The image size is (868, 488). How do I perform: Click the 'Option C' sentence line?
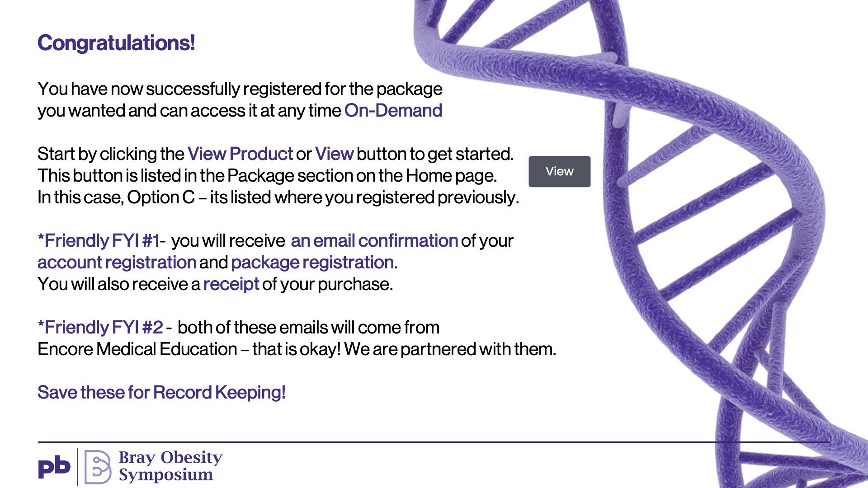pos(278,197)
